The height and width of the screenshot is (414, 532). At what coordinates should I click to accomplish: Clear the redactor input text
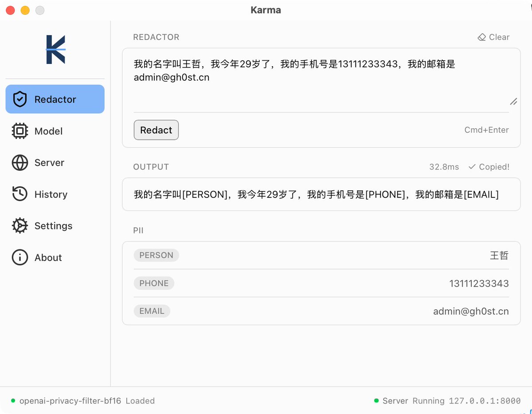pyautogui.click(x=493, y=37)
